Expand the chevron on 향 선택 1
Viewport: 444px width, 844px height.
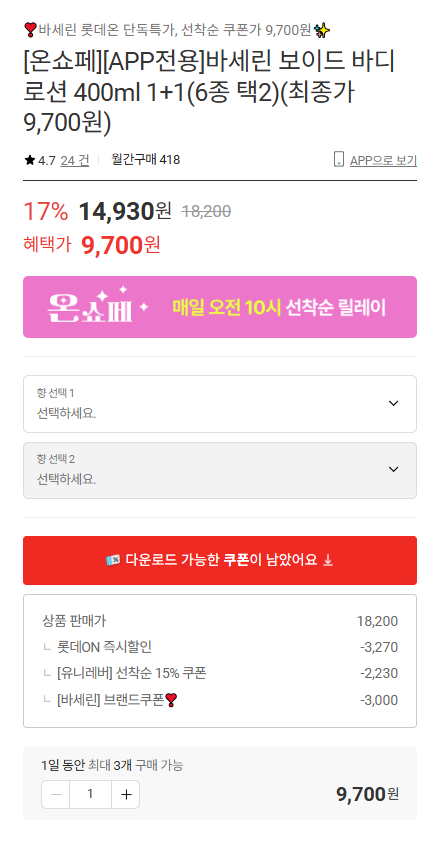click(393, 403)
